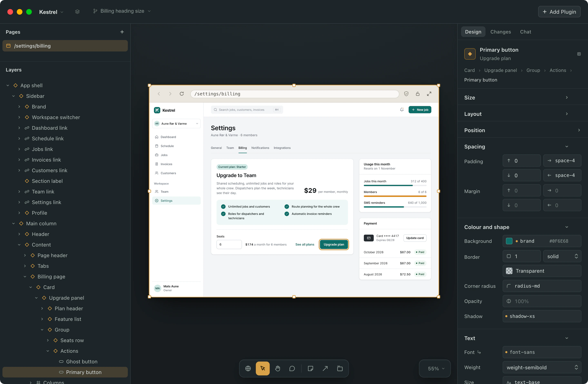Click the brand background colour swatch
The image size is (588, 384).
click(x=509, y=241)
